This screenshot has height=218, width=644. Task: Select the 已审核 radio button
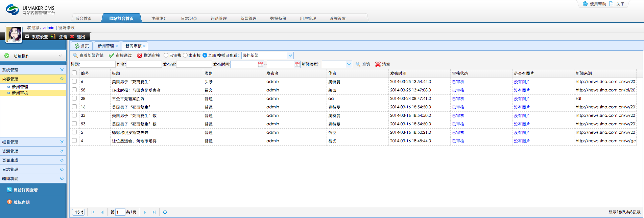click(x=166, y=55)
